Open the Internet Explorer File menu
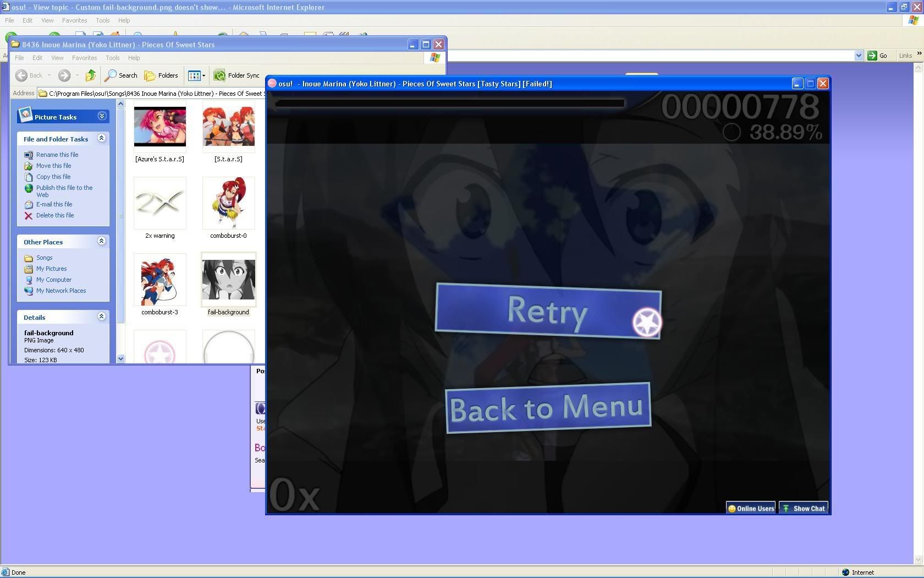Viewport: 924px width, 578px height. (x=9, y=20)
